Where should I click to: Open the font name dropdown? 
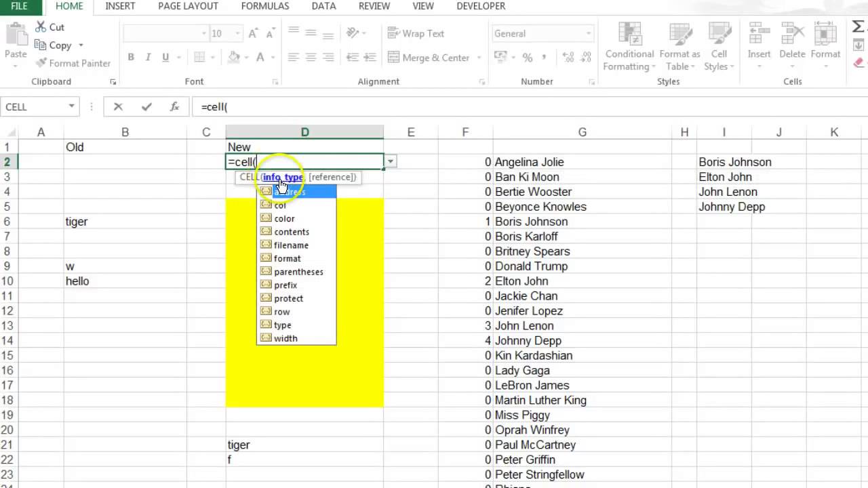point(204,33)
